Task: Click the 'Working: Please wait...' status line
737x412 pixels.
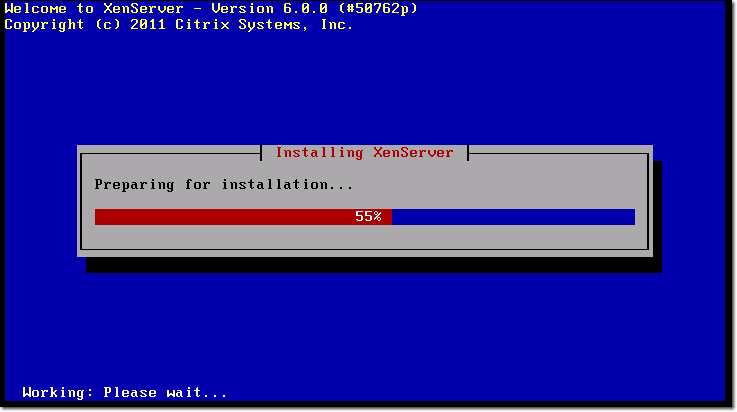Action: tap(125, 392)
